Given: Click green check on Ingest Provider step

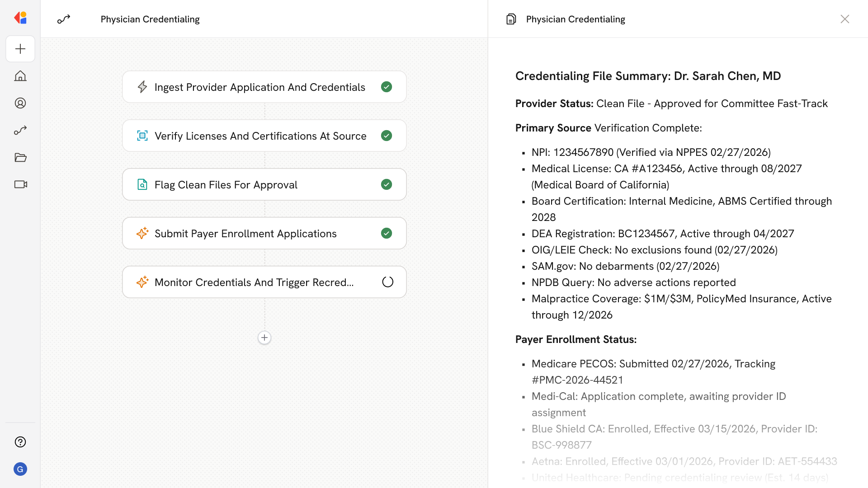Looking at the screenshot, I should [x=387, y=87].
